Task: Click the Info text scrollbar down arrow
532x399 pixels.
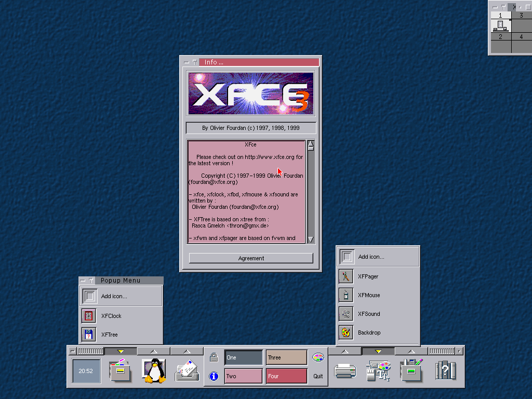Action: [311, 240]
